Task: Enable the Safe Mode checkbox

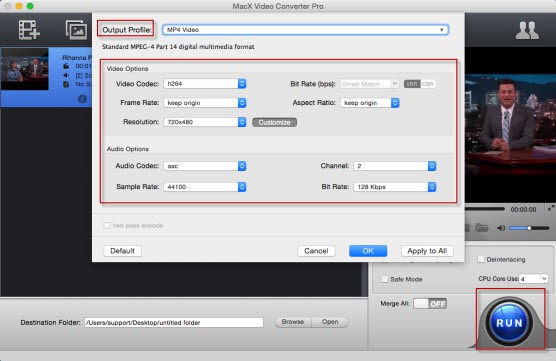Action: pyautogui.click(x=385, y=279)
